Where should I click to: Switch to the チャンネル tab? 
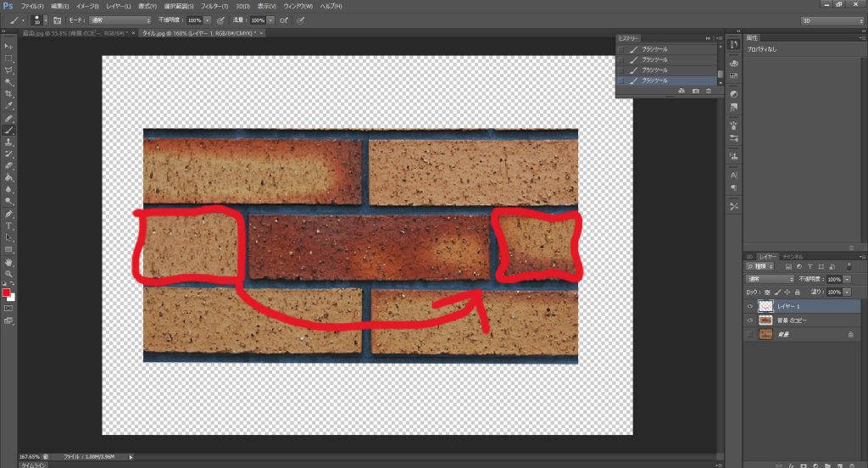(x=793, y=255)
